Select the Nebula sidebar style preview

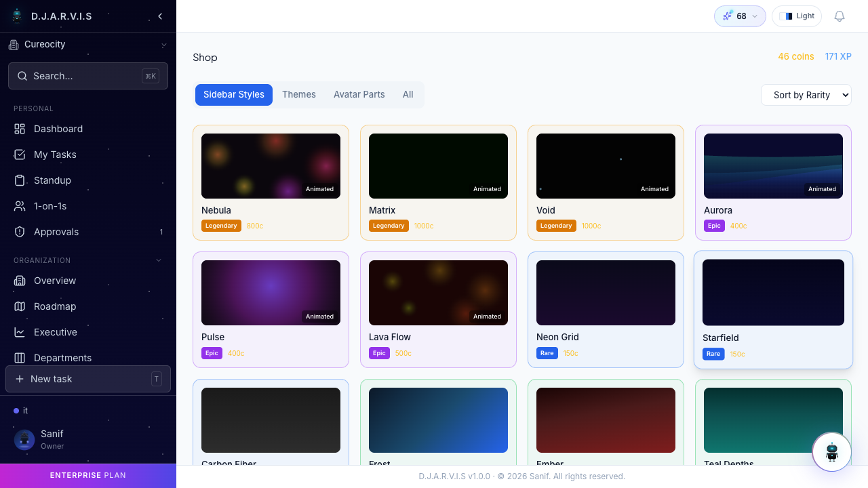(271, 166)
